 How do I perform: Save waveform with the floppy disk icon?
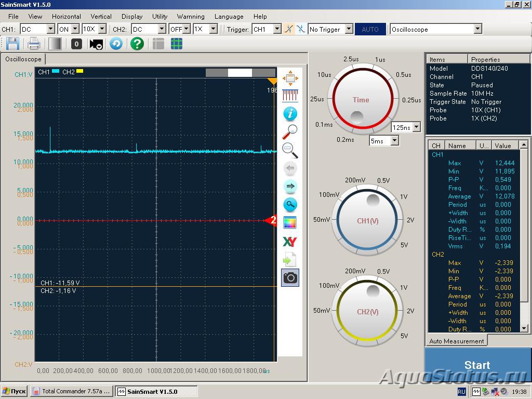pos(12,44)
